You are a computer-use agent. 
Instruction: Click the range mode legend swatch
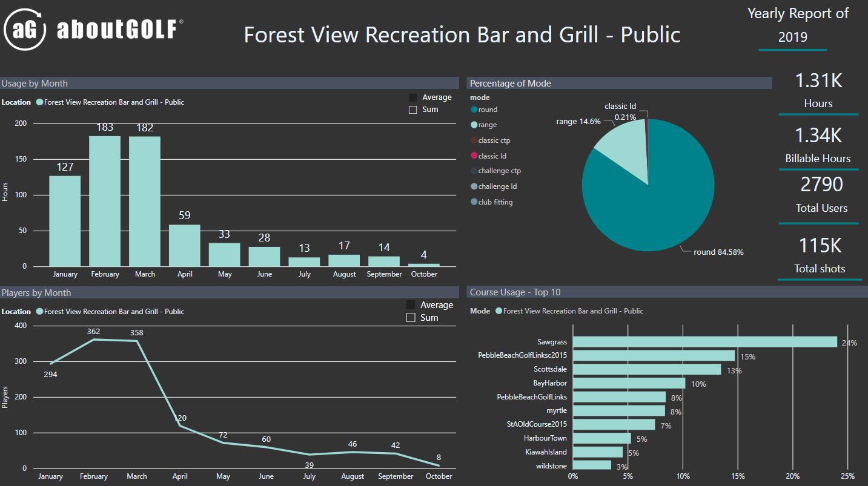474,125
